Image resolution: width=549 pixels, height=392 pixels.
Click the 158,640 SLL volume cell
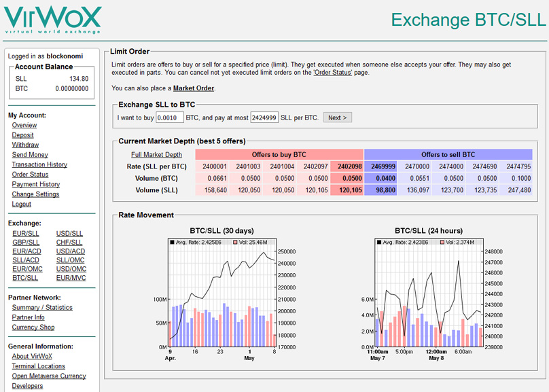tap(212, 190)
